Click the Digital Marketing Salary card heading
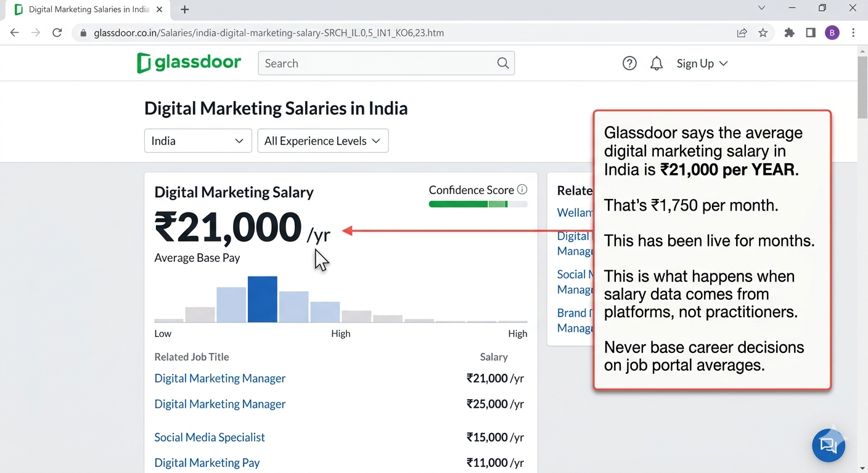This screenshot has height=473, width=868. pos(234,192)
